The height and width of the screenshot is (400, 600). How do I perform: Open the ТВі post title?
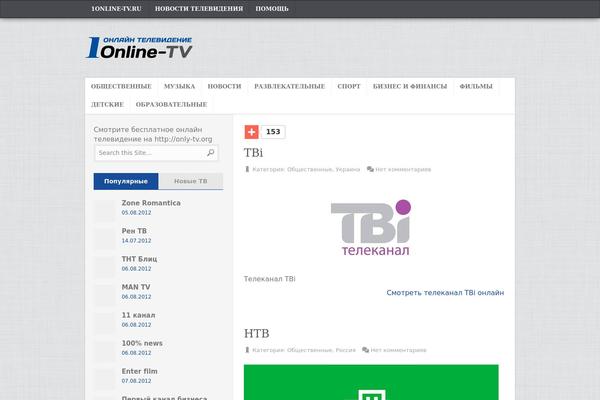point(253,153)
